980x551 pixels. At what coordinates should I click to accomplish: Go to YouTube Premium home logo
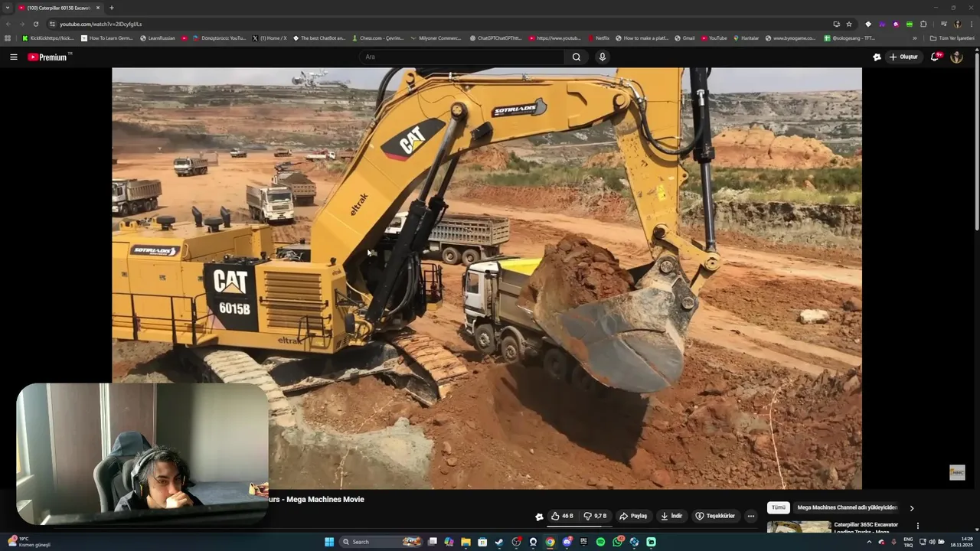[47, 57]
